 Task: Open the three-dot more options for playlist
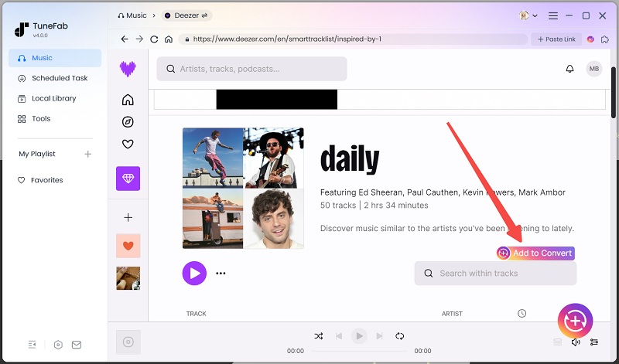pos(221,273)
